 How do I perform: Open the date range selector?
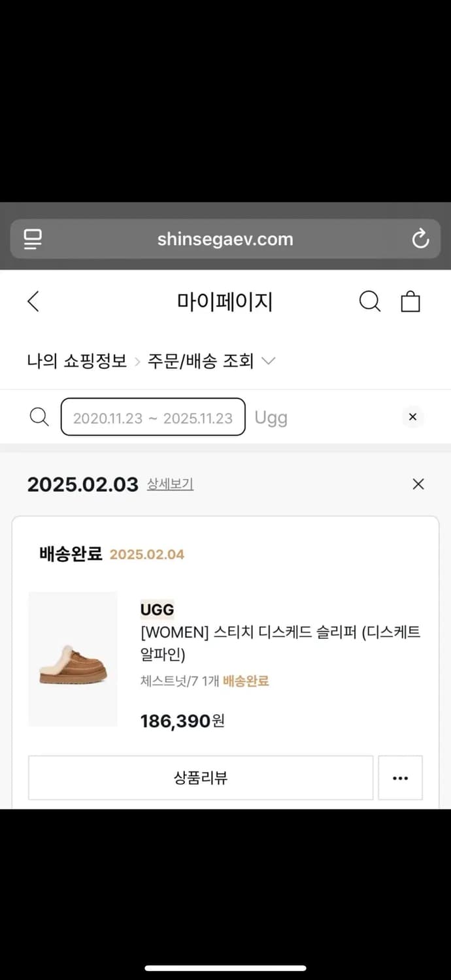(152, 417)
